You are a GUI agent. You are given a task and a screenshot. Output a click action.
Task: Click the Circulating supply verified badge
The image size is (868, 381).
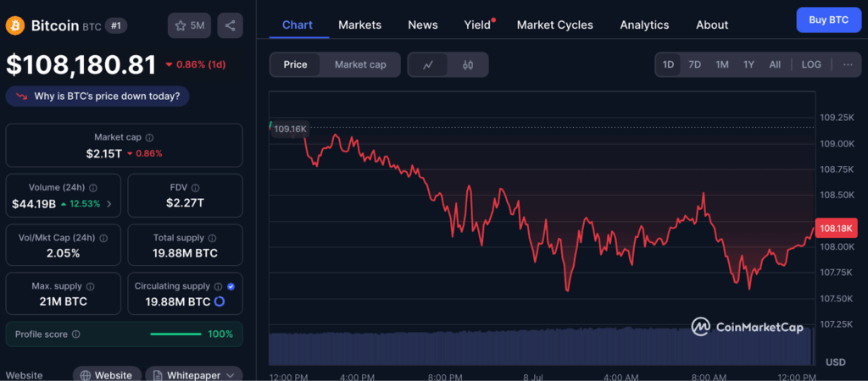(232, 286)
